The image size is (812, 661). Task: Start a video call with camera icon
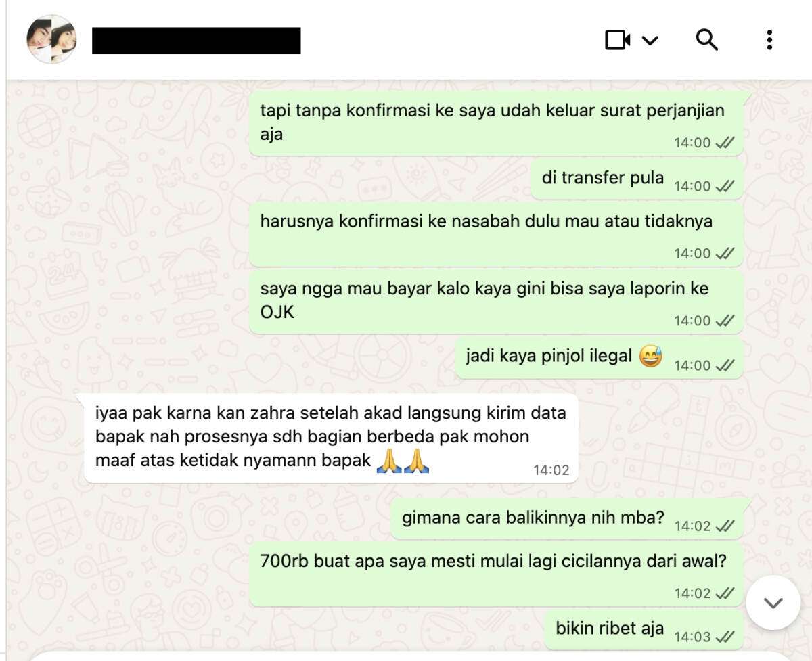coord(617,40)
